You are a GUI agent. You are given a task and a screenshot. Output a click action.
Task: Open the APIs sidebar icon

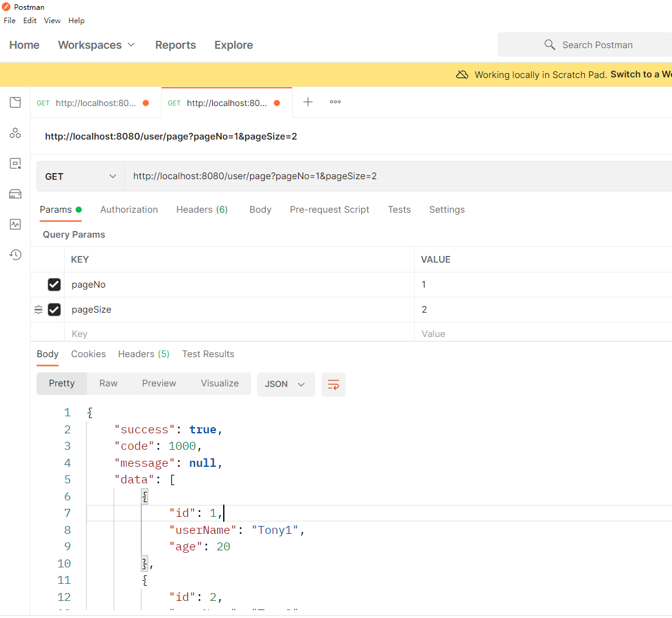(x=15, y=133)
